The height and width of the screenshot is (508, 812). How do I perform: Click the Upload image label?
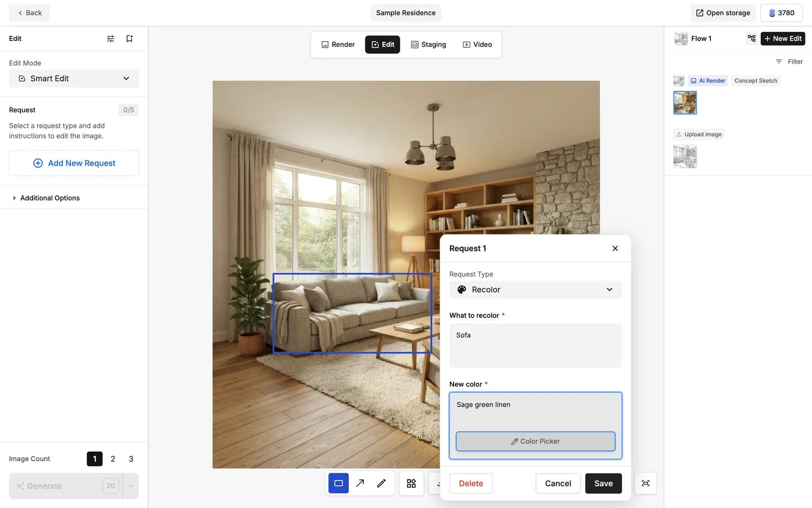pyautogui.click(x=699, y=135)
